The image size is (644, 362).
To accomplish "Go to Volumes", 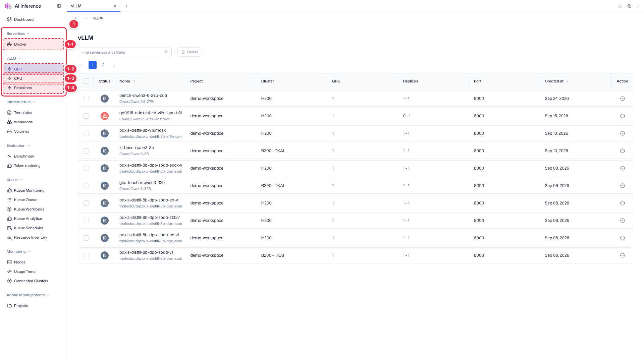I will 33,131.
